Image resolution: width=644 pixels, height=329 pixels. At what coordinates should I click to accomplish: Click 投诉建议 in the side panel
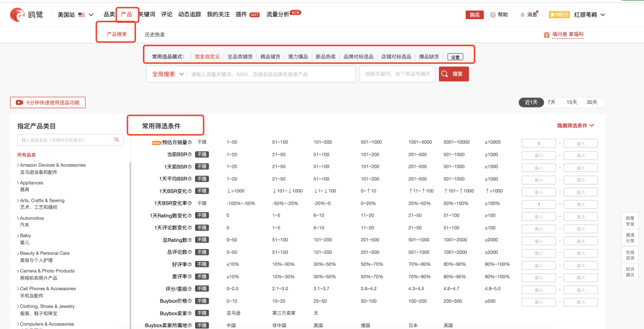[x=630, y=272]
